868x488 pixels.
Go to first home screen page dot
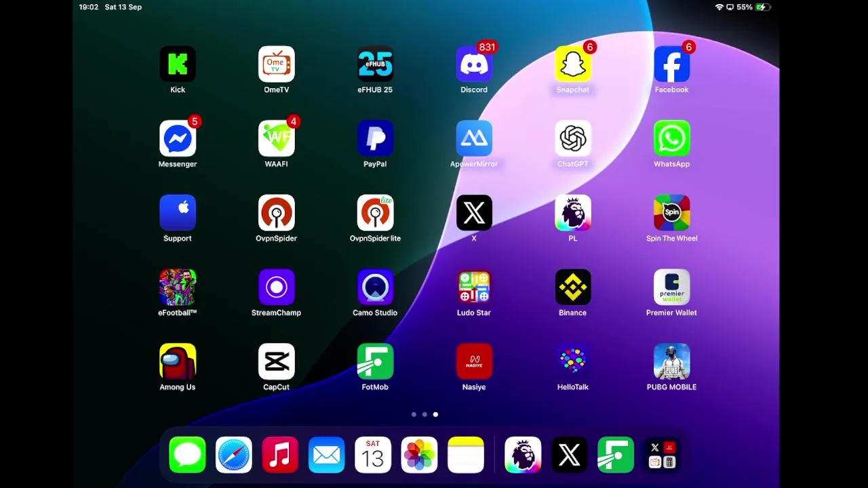[x=414, y=414]
